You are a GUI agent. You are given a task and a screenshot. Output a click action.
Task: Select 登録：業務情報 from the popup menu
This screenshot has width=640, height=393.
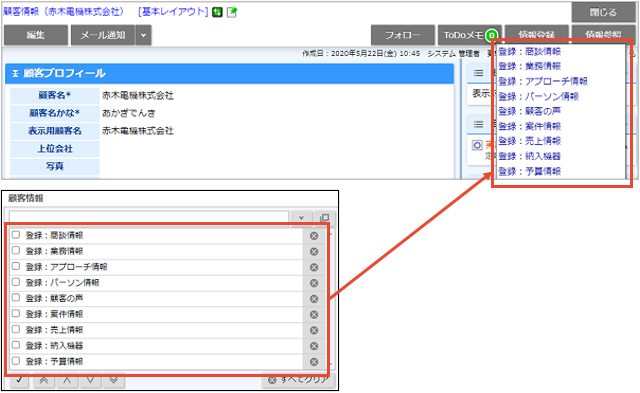529,66
